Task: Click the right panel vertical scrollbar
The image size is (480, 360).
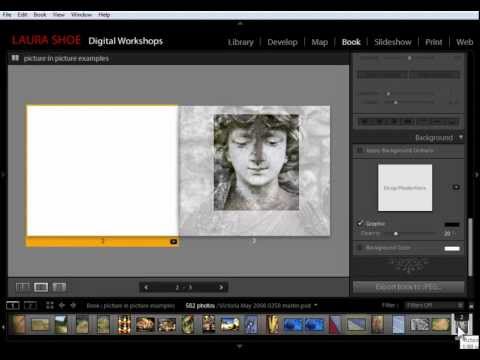Action: [470, 247]
